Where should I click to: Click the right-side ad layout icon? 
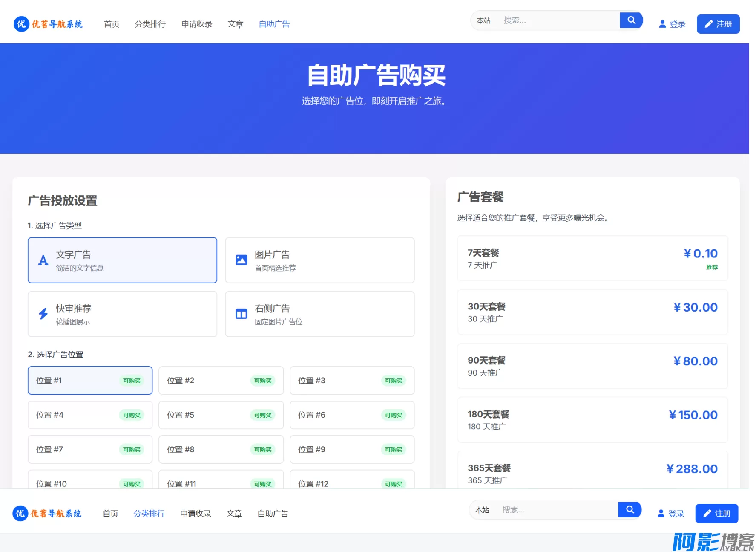click(241, 314)
